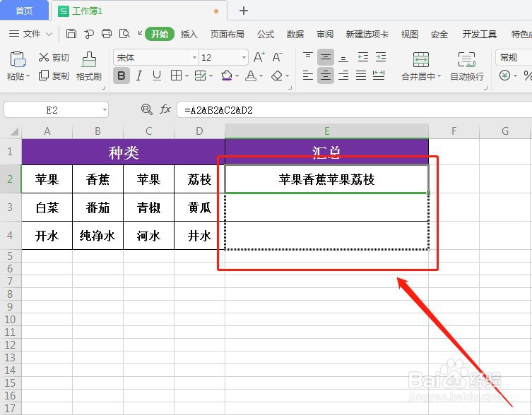532x415 pixels.
Task: Set Bottom vertical alignment
Action: coord(343,57)
